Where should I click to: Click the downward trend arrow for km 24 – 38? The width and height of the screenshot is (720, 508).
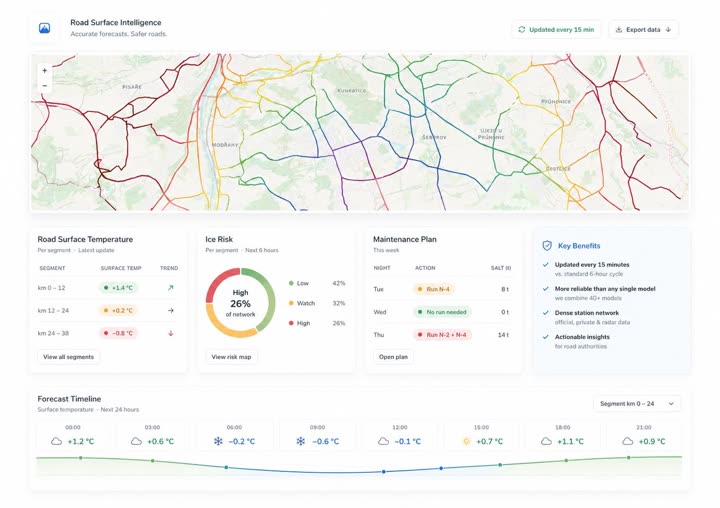pyautogui.click(x=170, y=333)
